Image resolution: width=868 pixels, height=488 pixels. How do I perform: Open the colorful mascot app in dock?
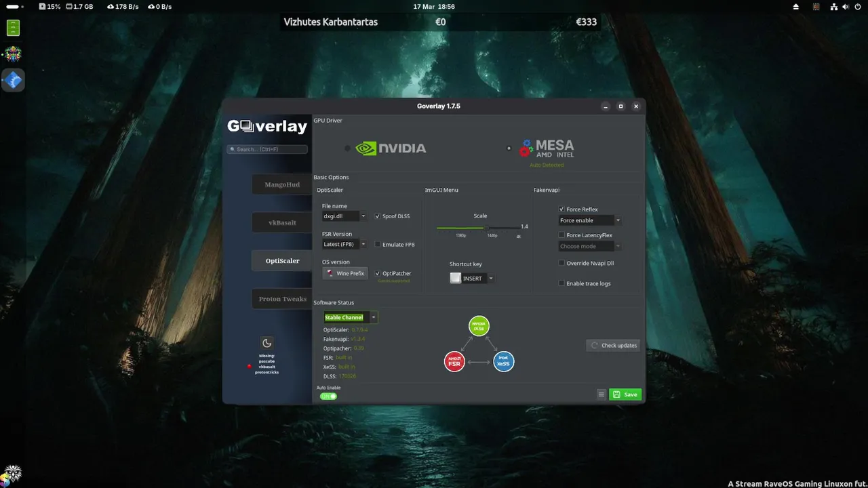coord(13,54)
